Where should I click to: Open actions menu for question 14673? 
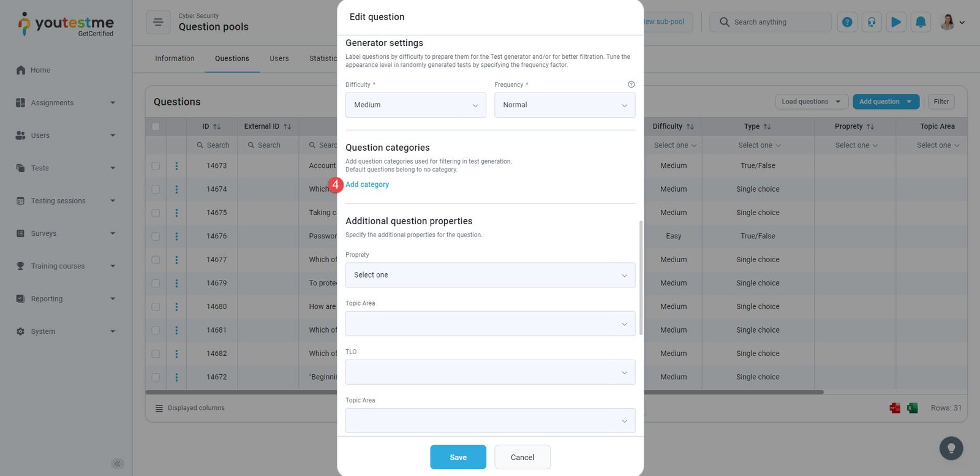point(176,166)
